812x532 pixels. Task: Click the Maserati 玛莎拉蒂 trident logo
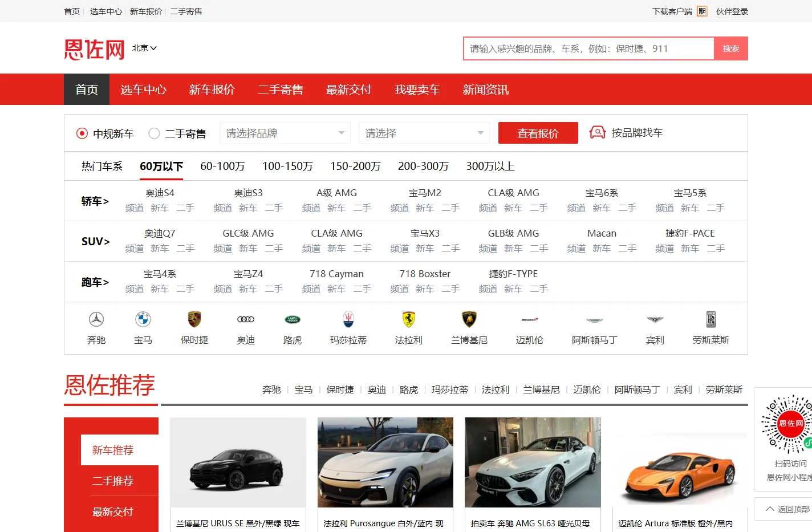(x=348, y=319)
